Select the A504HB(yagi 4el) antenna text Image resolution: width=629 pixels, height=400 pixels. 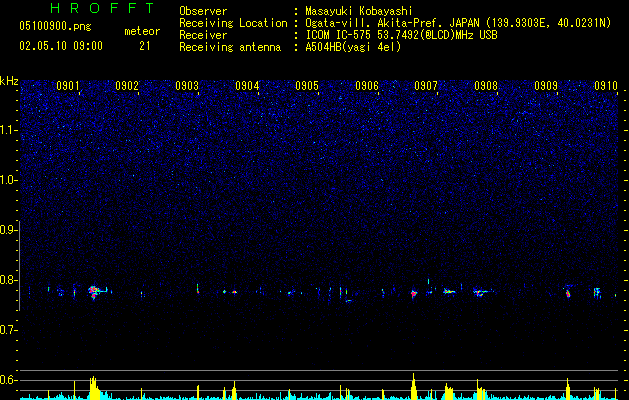[353, 47]
